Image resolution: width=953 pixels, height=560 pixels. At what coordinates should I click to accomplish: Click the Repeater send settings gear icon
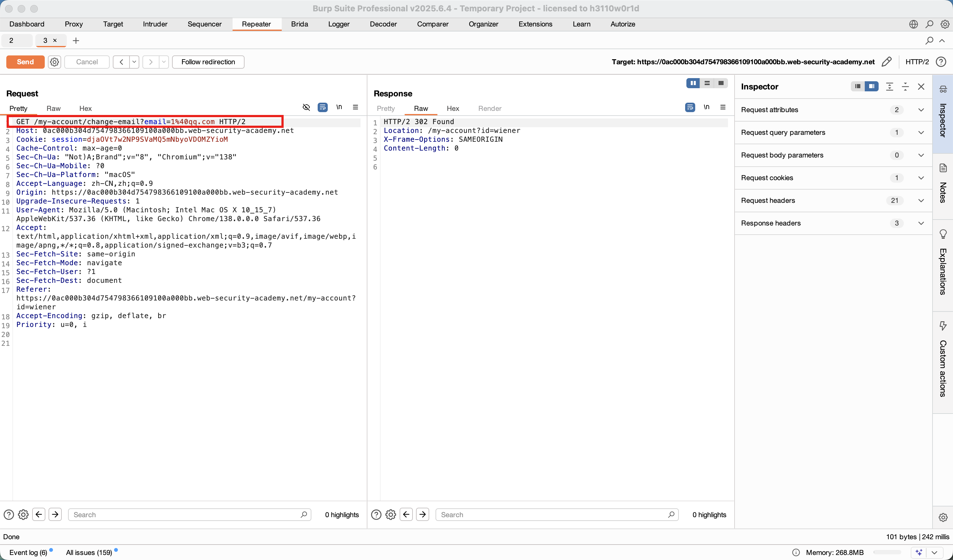click(x=55, y=62)
